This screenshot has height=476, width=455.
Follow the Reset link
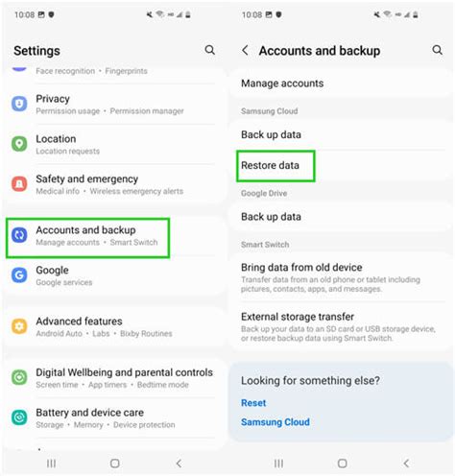[x=253, y=403]
